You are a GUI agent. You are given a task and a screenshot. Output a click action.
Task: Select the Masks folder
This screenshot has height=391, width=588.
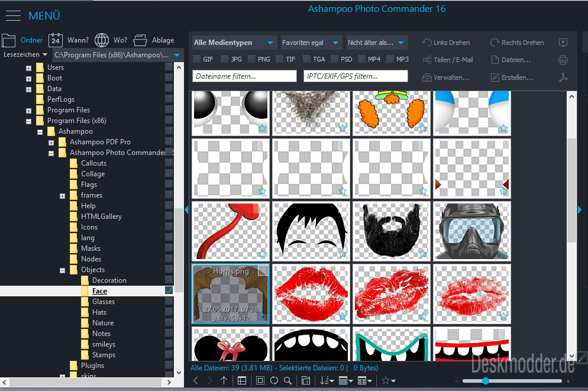pyautogui.click(x=91, y=248)
